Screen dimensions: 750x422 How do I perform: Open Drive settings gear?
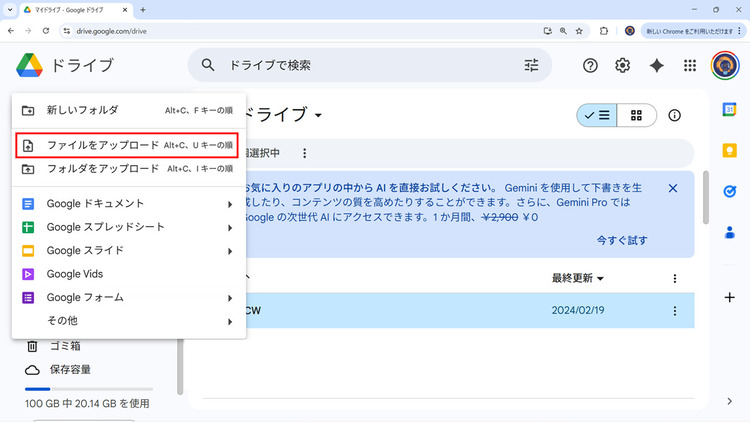(x=622, y=65)
